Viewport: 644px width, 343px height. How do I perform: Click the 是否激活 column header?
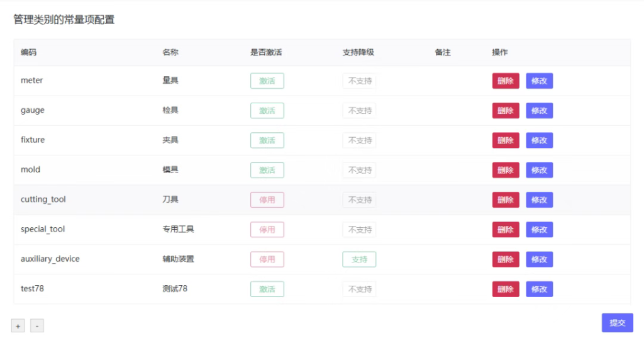266,52
